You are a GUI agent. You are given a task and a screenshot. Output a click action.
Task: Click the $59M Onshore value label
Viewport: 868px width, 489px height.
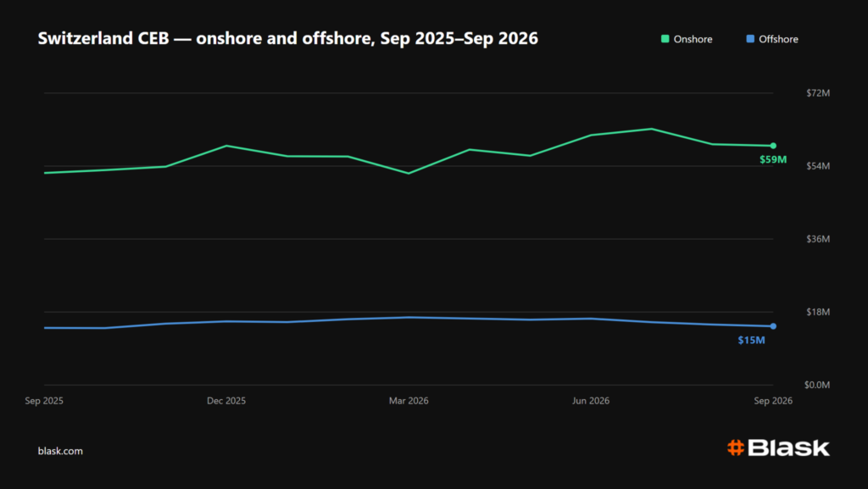tap(773, 160)
